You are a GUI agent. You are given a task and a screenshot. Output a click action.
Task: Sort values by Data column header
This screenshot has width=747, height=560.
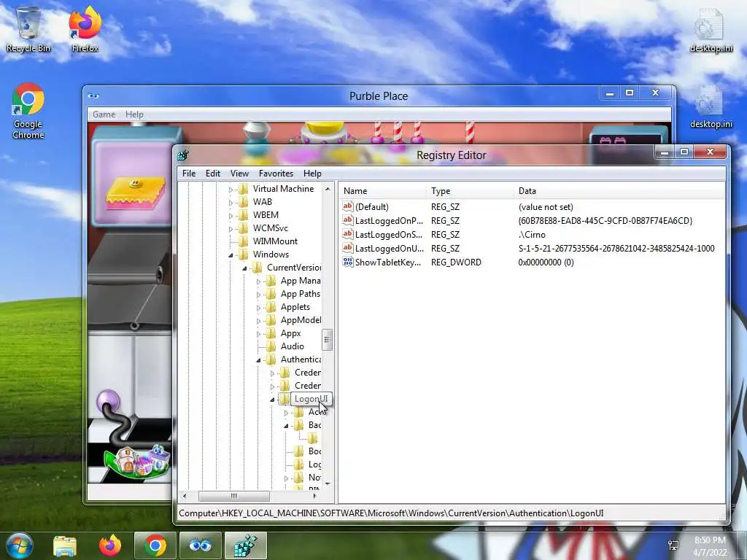619,191
